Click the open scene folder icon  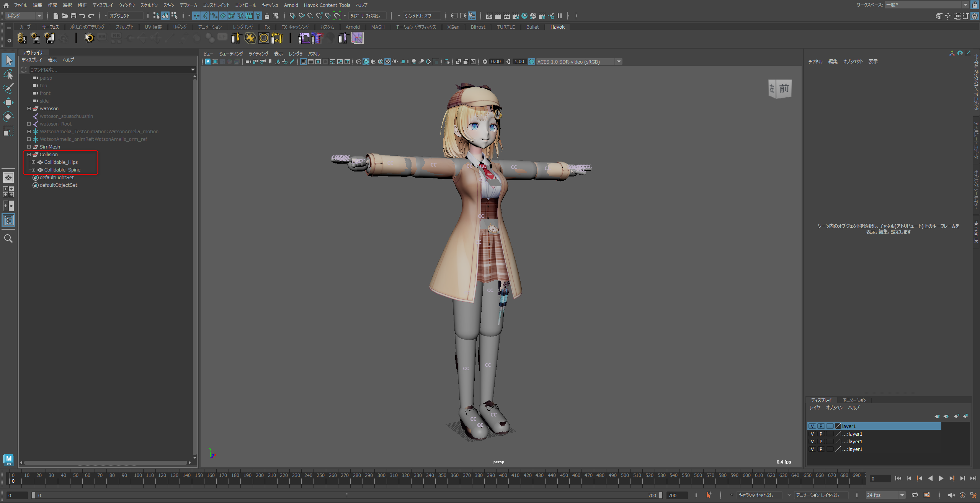point(65,16)
